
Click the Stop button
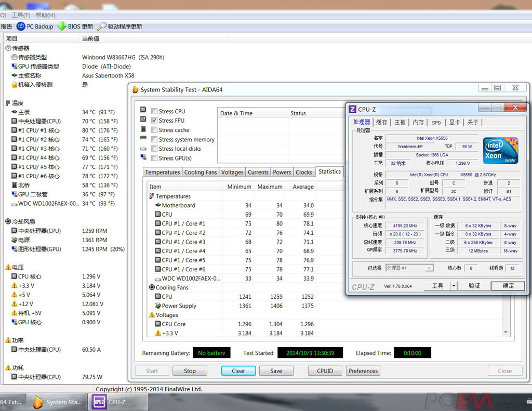click(x=190, y=371)
